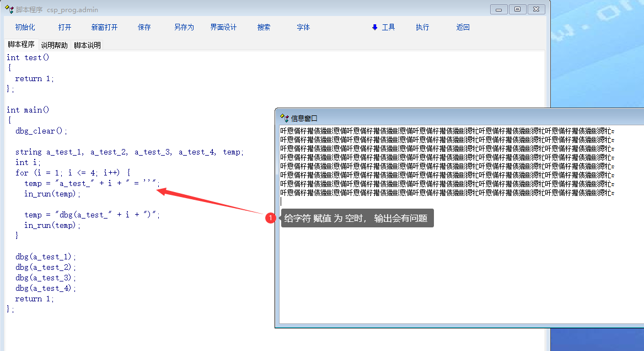Click the 搜索 search button
This screenshot has height=351, width=644.
pos(264,28)
